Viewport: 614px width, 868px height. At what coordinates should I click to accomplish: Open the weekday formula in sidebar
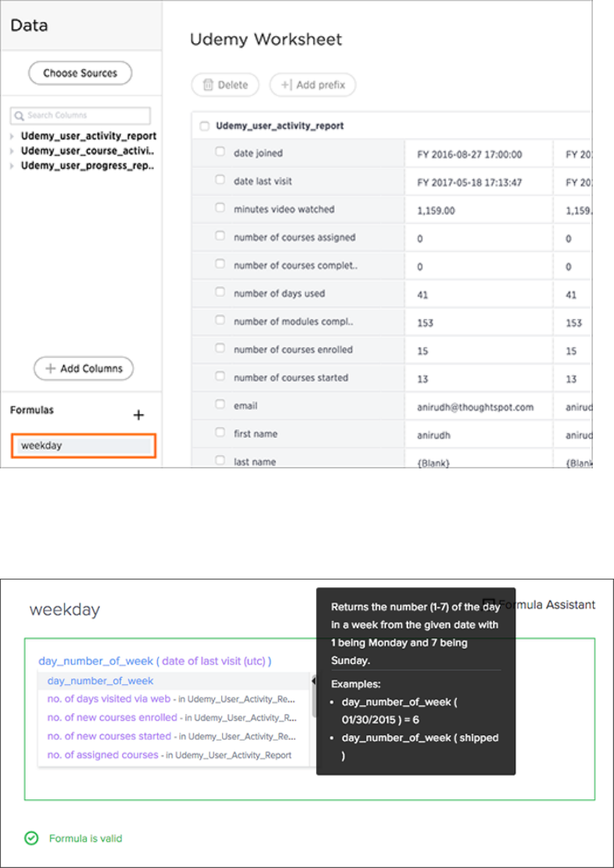83,446
